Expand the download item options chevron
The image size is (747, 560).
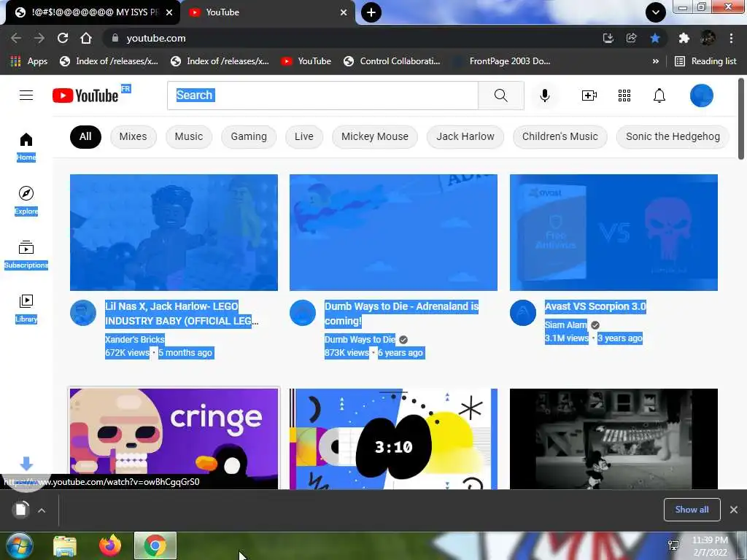pyautogui.click(x=42, y=510)
